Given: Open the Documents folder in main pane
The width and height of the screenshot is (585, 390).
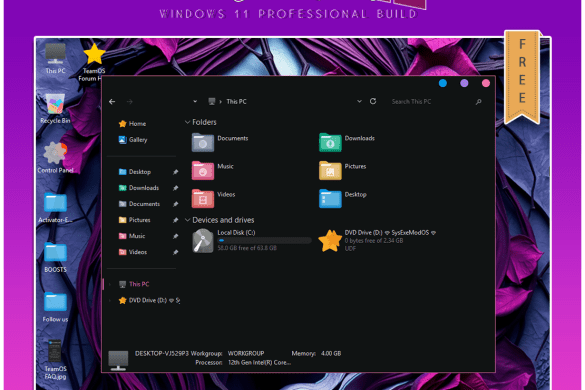Looking at the screenshot, I should click(x=203, y=142).
